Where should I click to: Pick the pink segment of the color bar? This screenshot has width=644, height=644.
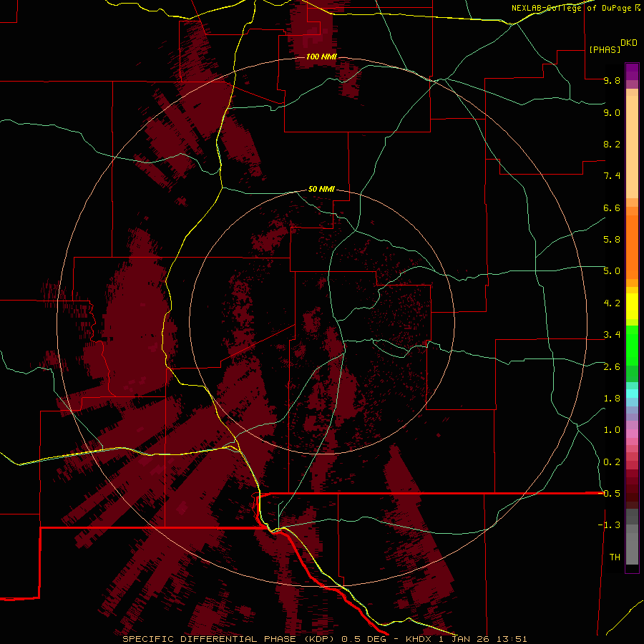pos(632,434)
